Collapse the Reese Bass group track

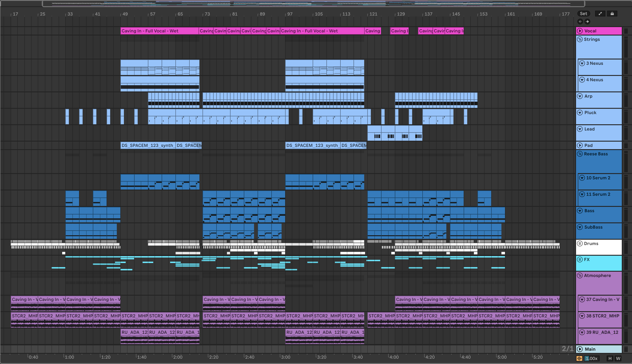click(x=580, y=154)
